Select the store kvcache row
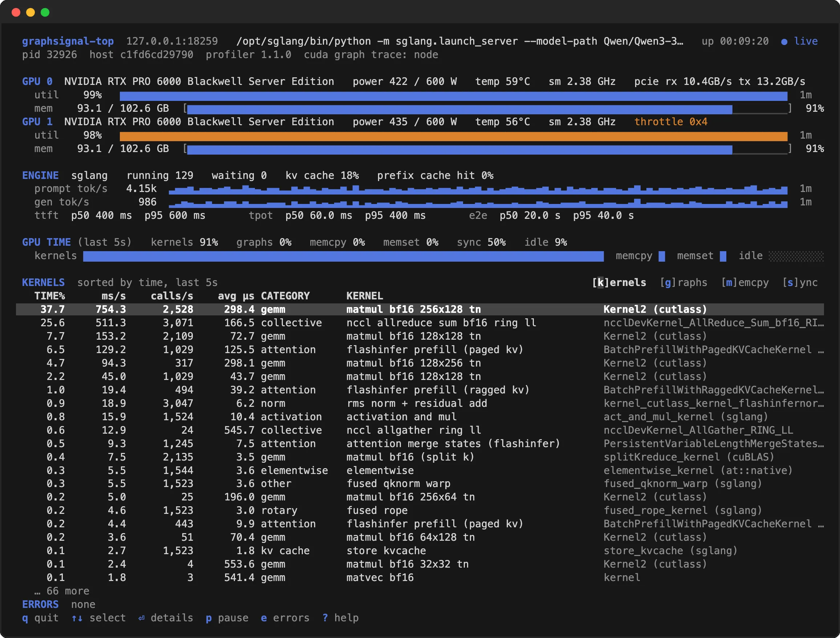The width and height of the screenshot is (840, 638). (x=420, y=551)
